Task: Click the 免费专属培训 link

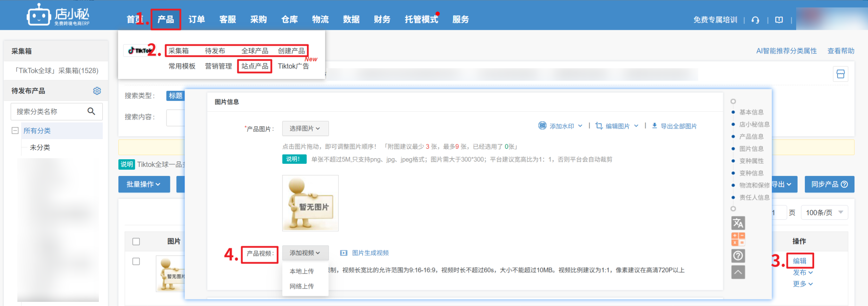Action: 715,20
